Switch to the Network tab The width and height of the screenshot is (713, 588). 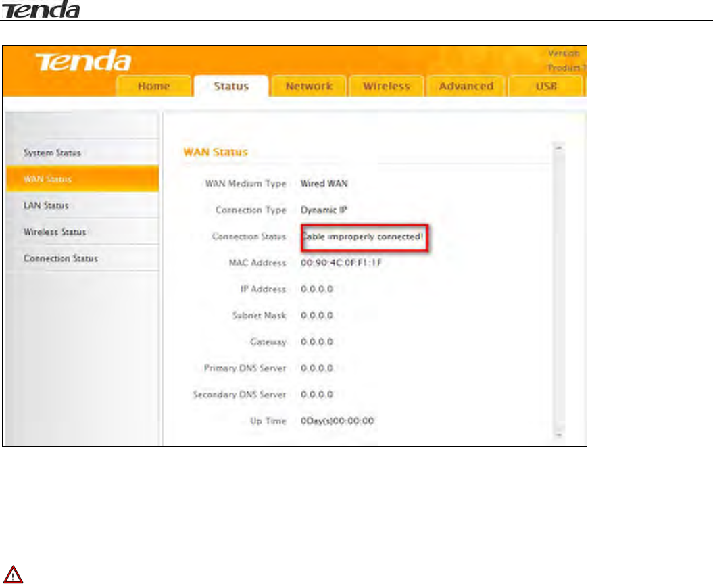[x=309, y=86]
